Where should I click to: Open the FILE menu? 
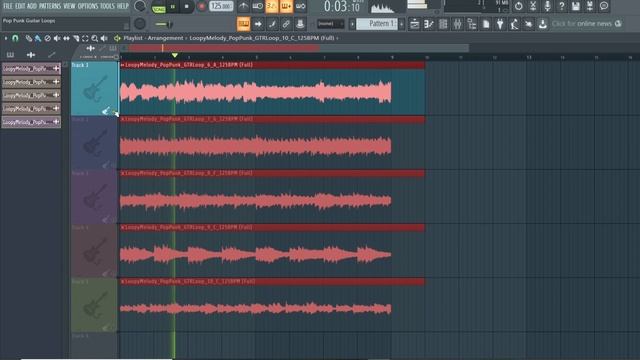point(8,6)
